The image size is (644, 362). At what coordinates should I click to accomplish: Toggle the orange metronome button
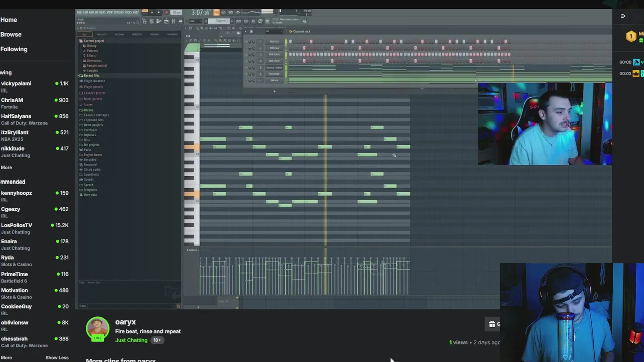point(217,12)
